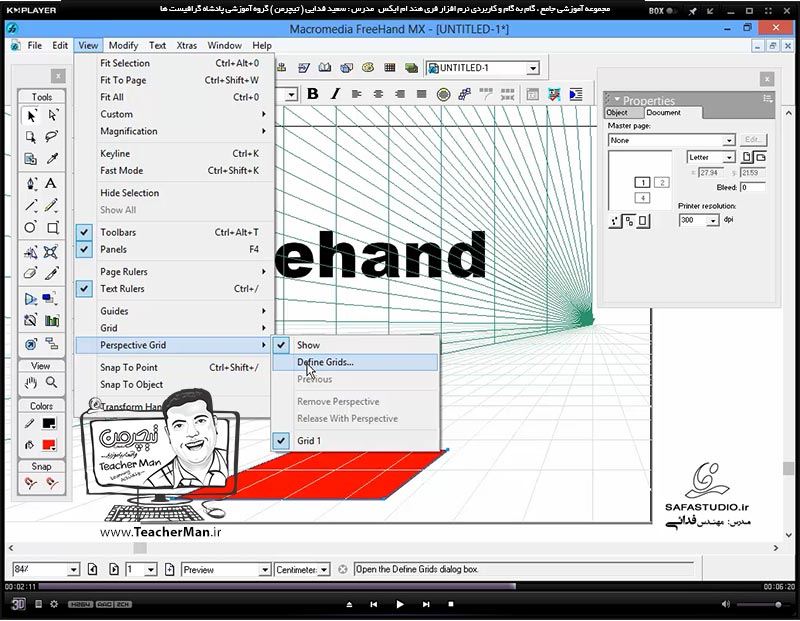
Task: Open KMPlayer settings gear icon
Action: (x=54, y=604)
